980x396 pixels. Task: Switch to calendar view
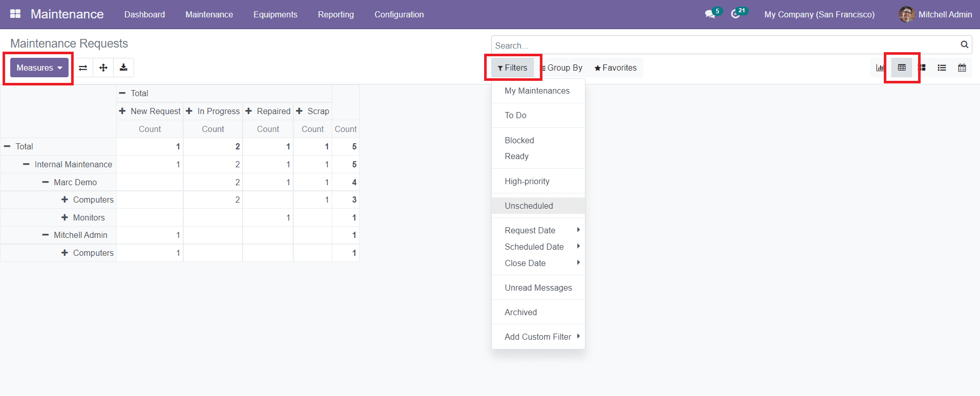tap(962, 68)
